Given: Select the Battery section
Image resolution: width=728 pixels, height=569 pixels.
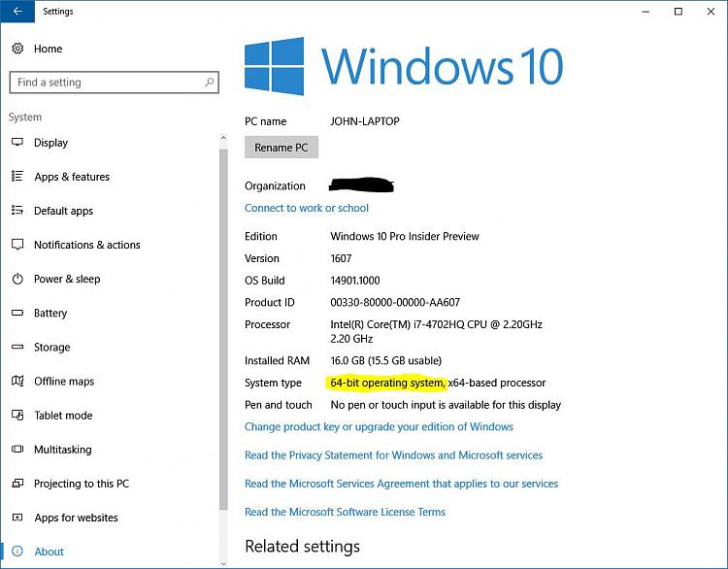Looking at the screenshot, I should (x=50, y=313).
